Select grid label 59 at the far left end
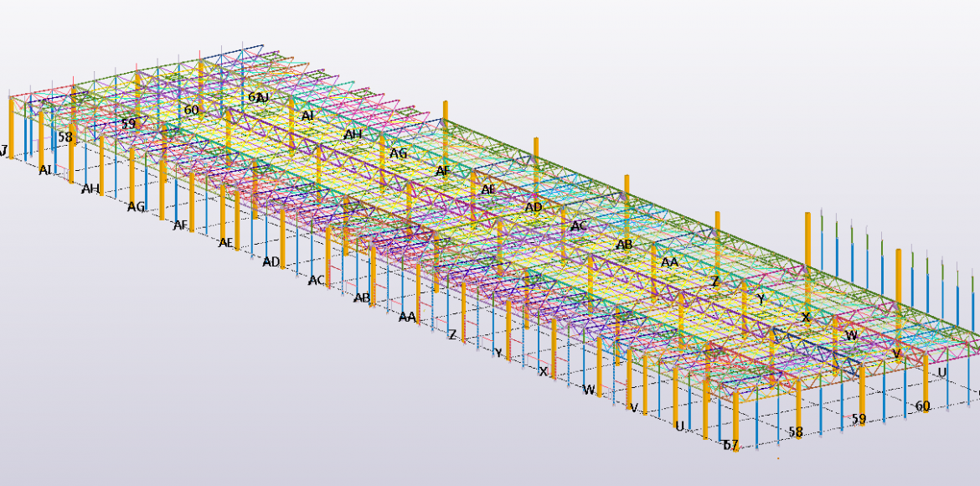980x486 pixels. (x=128, y=124)
